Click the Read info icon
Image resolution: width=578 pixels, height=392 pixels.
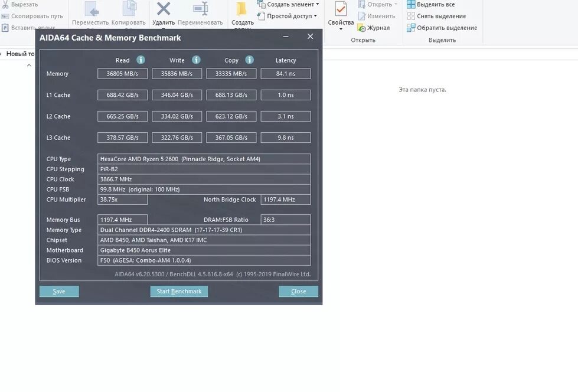coord(141,60)
